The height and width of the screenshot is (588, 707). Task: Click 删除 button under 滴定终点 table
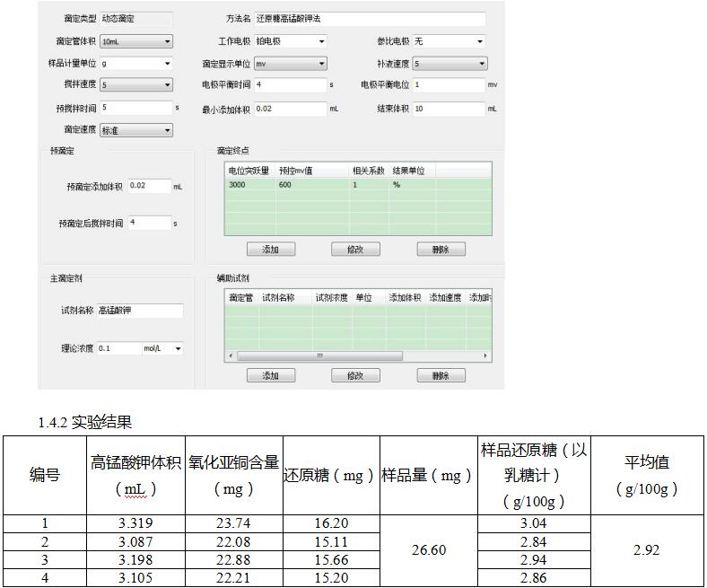(441, 250)
